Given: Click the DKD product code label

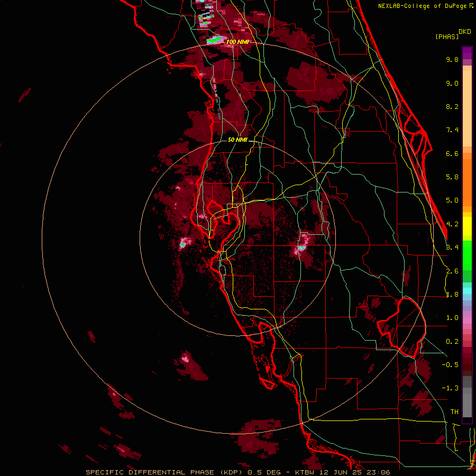Looking at the screenshot, I should (x=465, y=32).
